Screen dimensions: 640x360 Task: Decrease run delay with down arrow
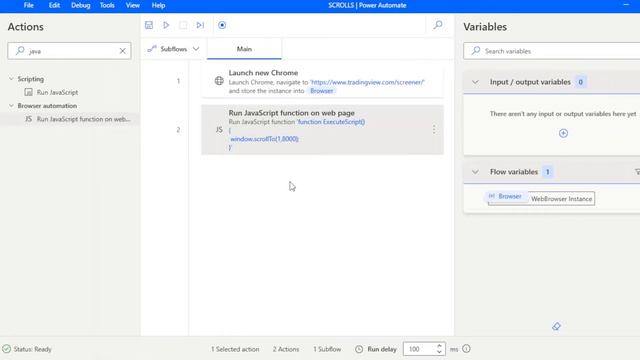pos(439,352)
